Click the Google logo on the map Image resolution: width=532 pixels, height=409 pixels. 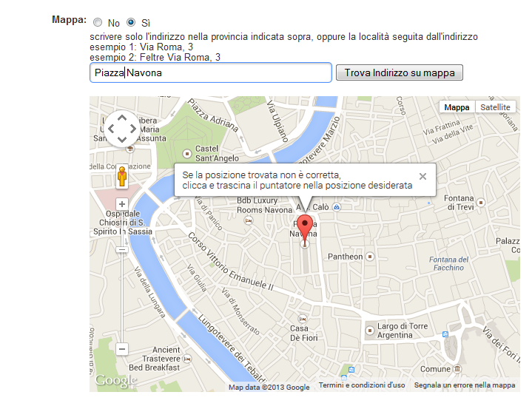point(115,380)
